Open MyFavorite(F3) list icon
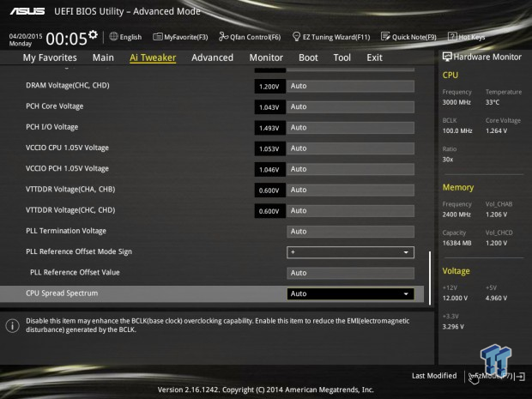Screen dimensions: 532x399 click(157, 37)
